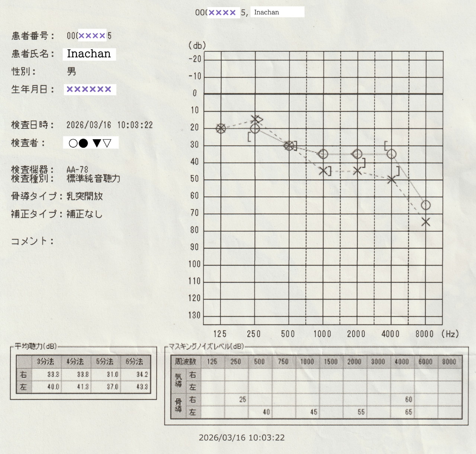Click the 3分法 column header

point(45,361)
